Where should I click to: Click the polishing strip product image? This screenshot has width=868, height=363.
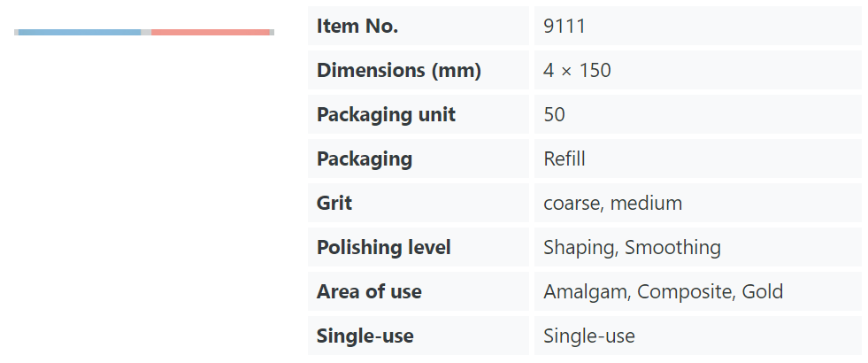click(x=144, y=32)
